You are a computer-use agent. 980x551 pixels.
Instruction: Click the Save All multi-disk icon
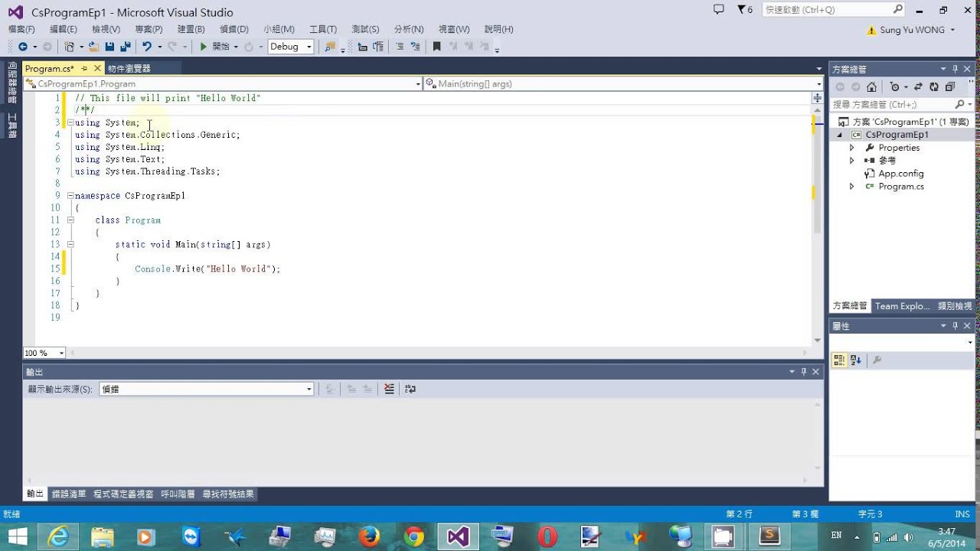click(x=124, y=47)
